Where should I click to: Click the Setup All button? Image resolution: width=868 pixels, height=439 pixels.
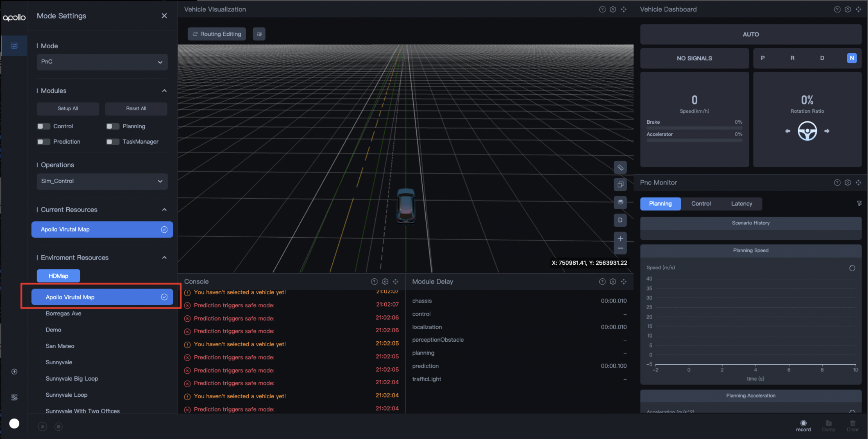(x=68, y=109)
